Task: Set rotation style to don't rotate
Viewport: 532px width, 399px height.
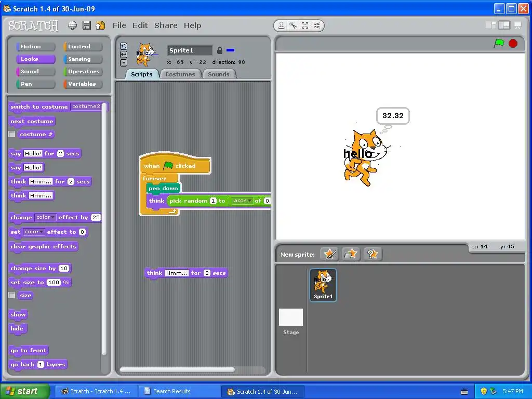Action: [124, 62]
